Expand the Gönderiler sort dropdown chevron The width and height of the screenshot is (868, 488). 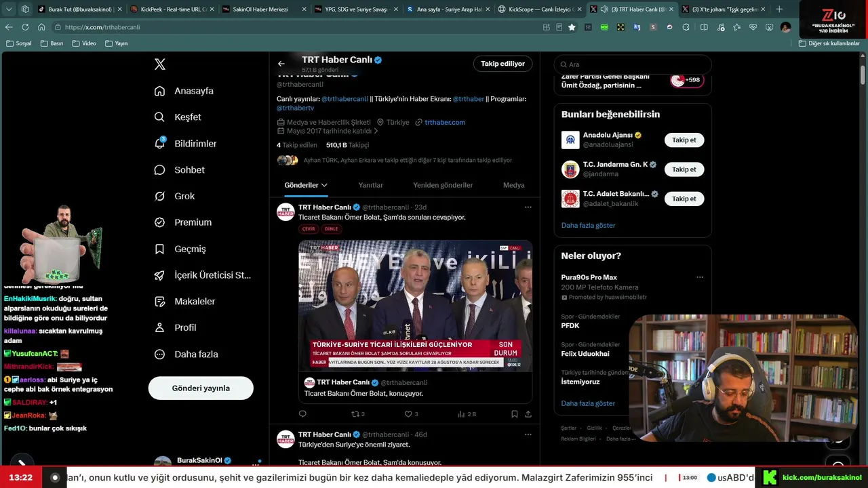click(x=324, y=185)
